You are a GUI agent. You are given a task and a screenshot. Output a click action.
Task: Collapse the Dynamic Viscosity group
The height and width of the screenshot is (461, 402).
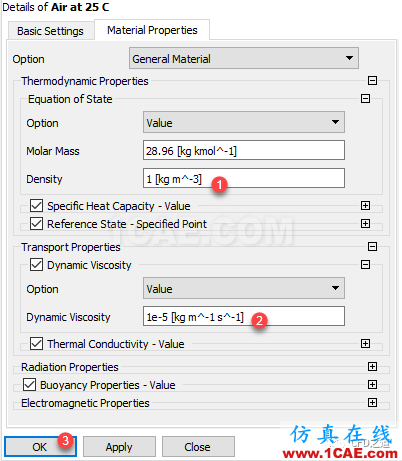pos(365,265)
